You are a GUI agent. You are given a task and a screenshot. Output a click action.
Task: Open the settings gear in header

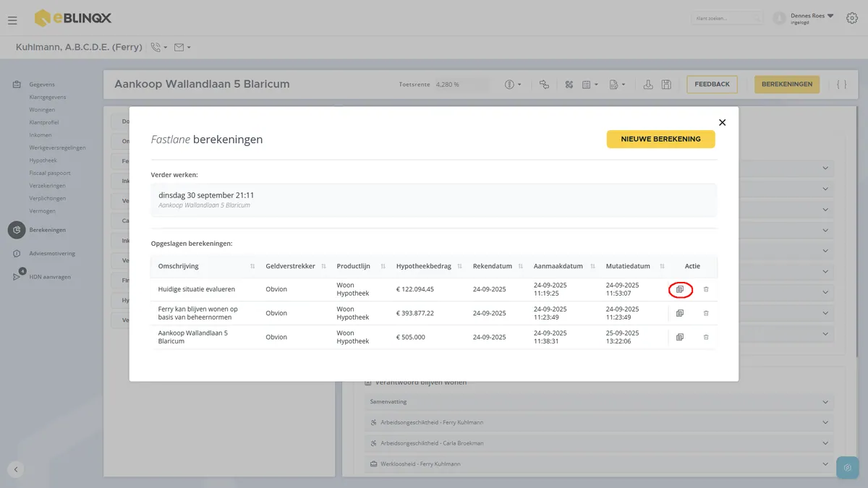tap(851, 19)
